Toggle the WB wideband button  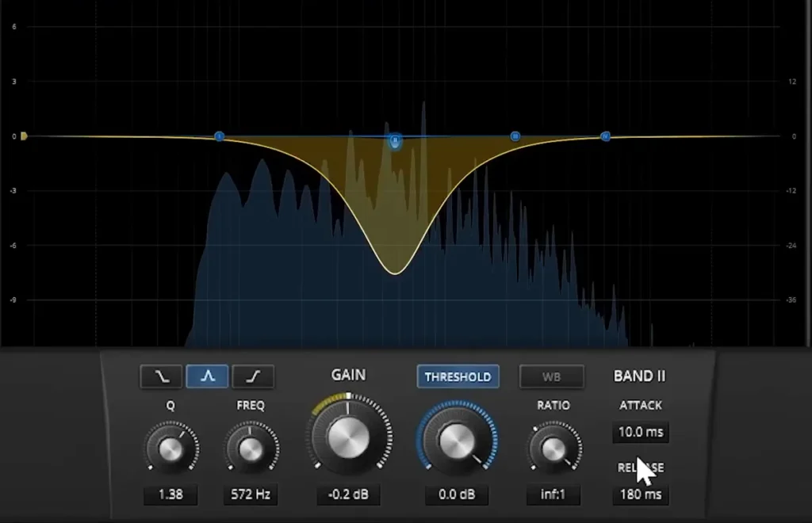(x=552, y=376)
